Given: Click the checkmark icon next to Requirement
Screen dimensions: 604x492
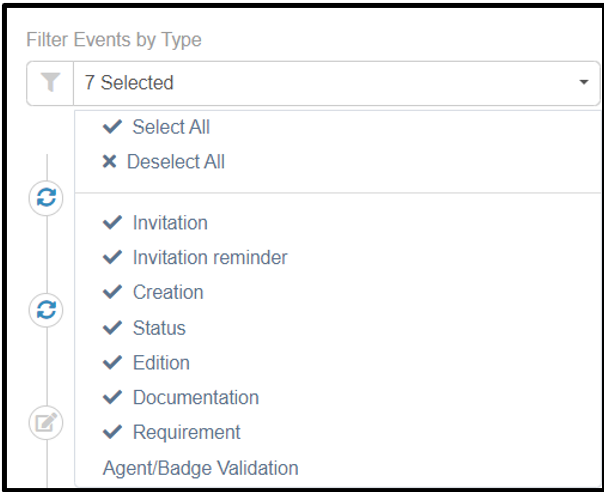Looking at the screenshot, I should (x=112, y=432).
